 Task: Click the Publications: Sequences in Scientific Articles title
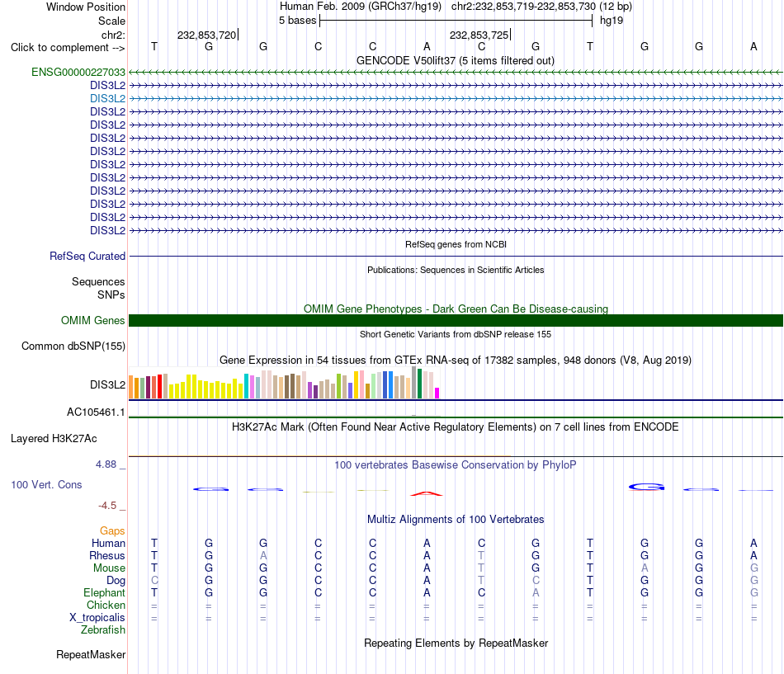(456, 270)
